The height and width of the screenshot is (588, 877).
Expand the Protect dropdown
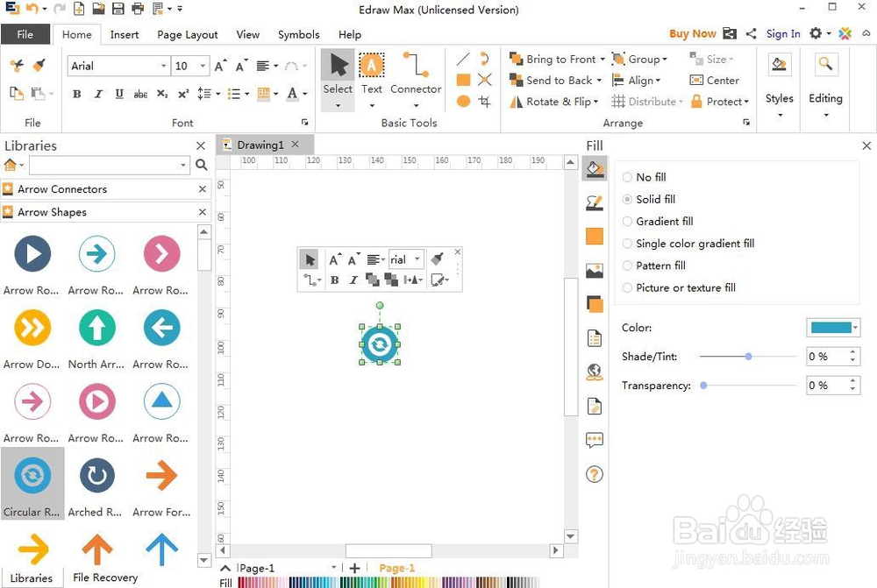pyautogui.click(x=746, y=102)
